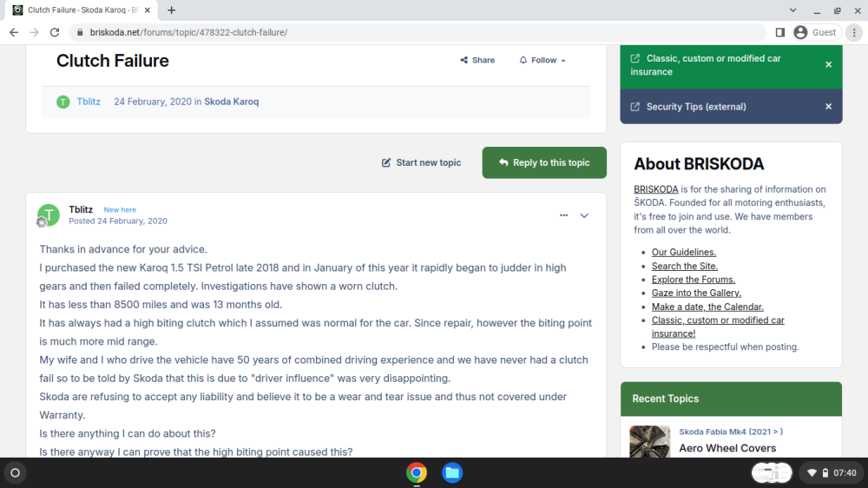Click the BRISKODA underlined link
Screen dimensions: 868x488
(656, 189)
